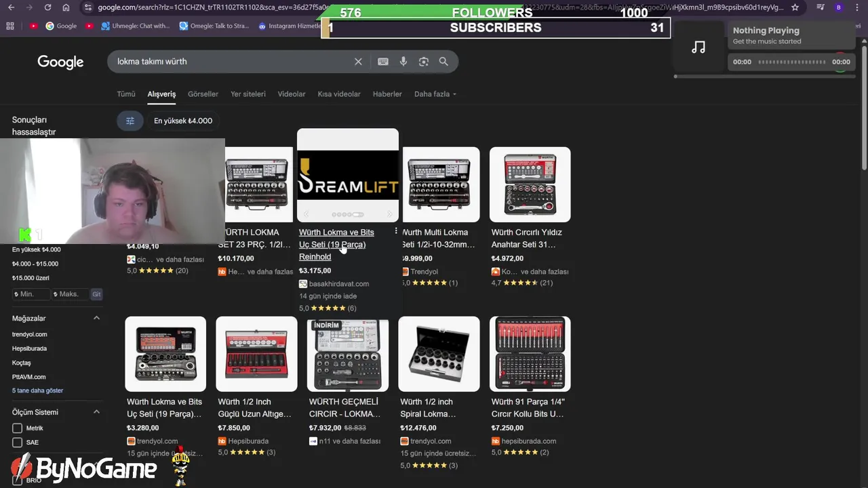
Task: Open the Chrome three-dot menu
Action: tap(857, 7)
